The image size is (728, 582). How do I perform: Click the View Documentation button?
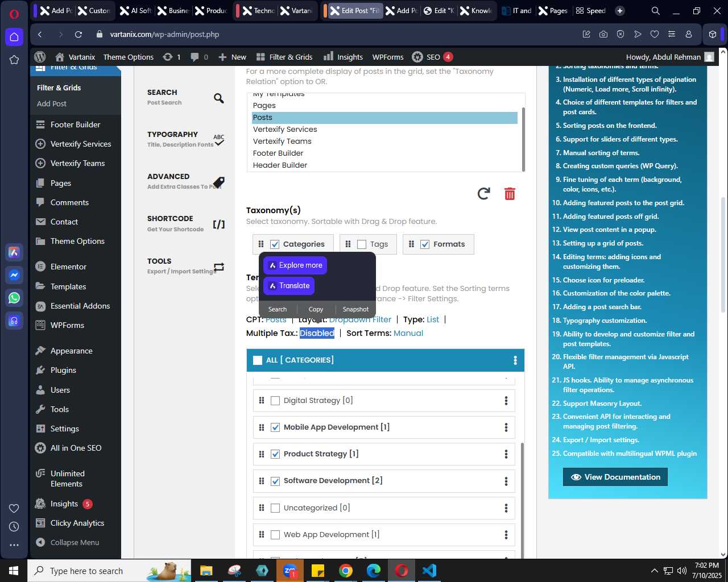tap(615, 477)
